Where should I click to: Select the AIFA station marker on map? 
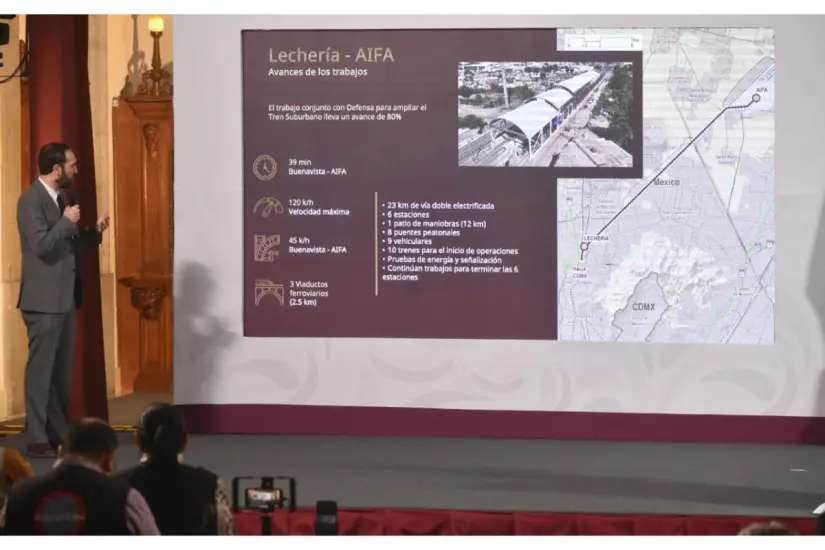(756, 98)
